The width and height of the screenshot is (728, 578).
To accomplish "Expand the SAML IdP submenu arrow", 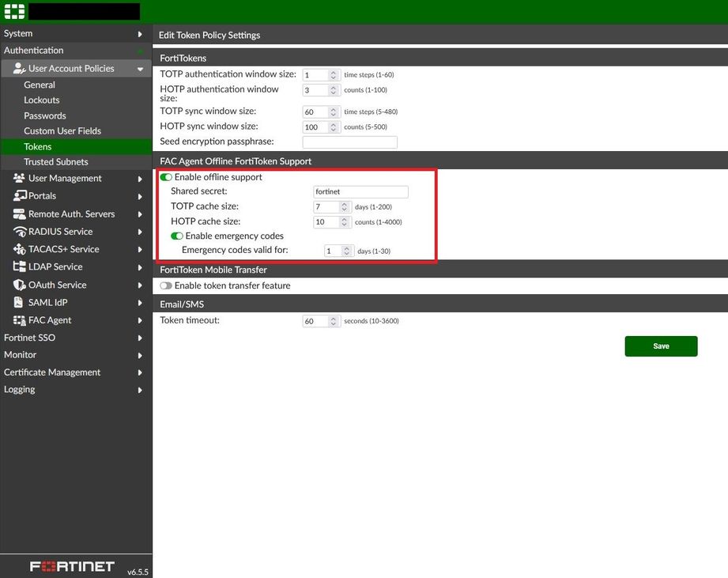I will coord(140,303).
